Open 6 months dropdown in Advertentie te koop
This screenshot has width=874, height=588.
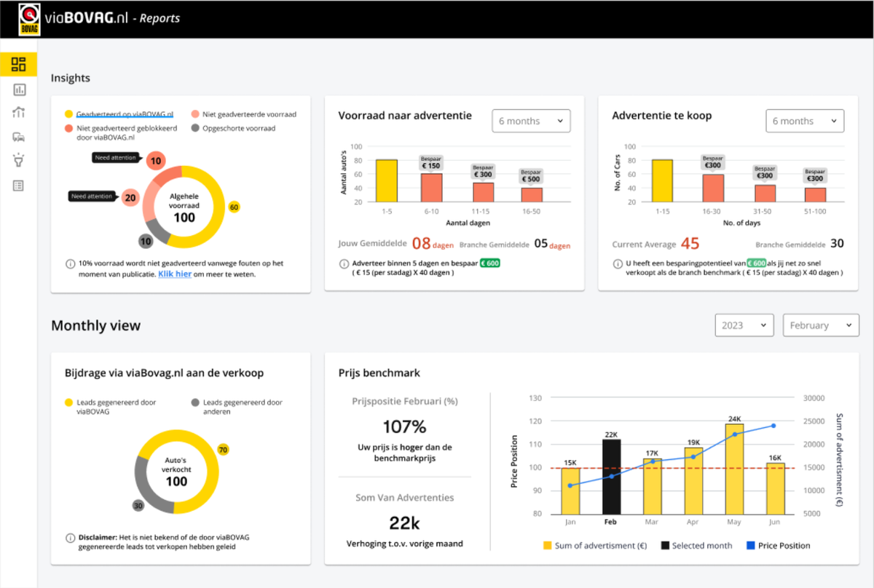(805, 121)
